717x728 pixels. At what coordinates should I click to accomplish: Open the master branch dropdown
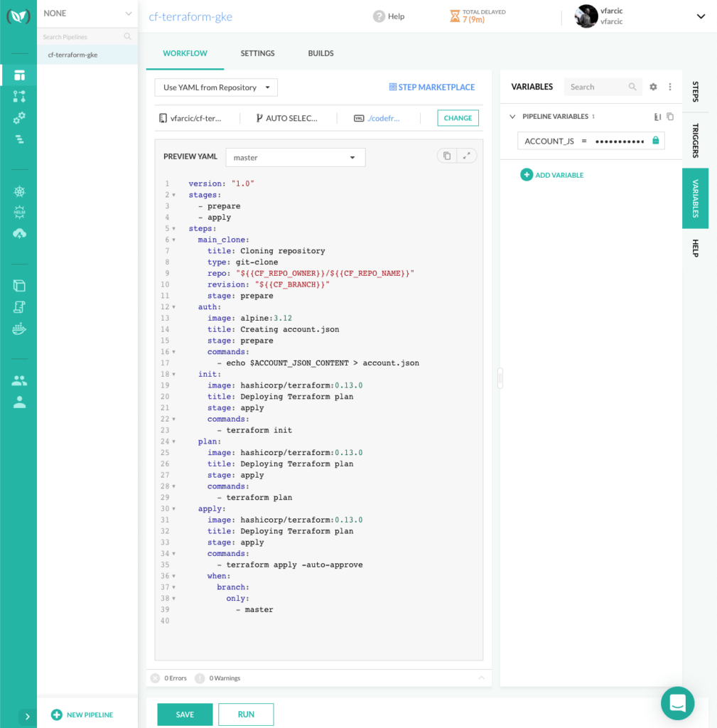[x=295, y=157]
